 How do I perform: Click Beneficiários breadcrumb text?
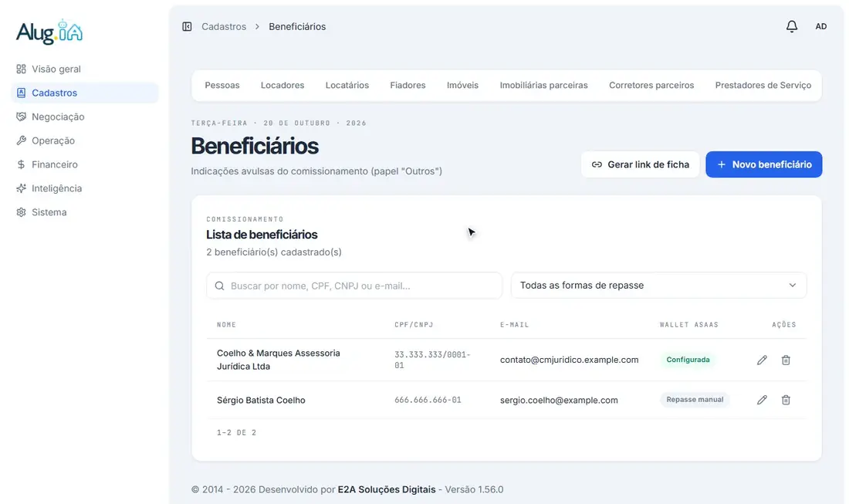coord(297,26)
